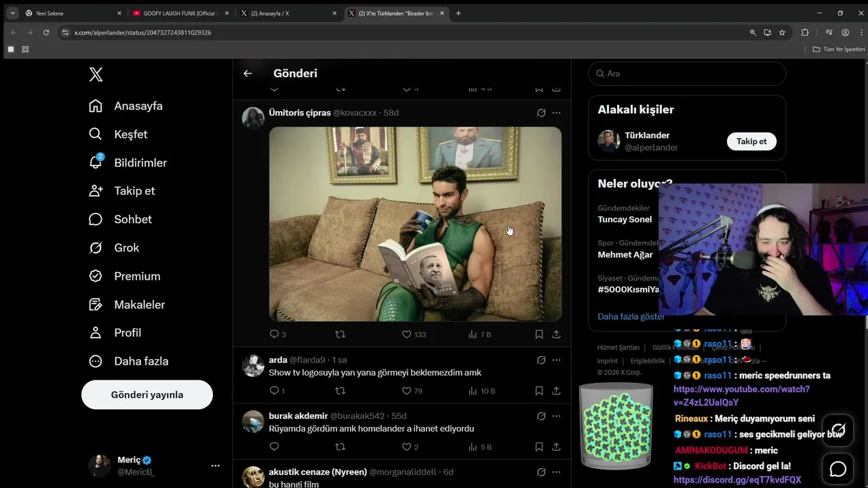
Task: Open a new browser tab
Action: coord(458,13)
